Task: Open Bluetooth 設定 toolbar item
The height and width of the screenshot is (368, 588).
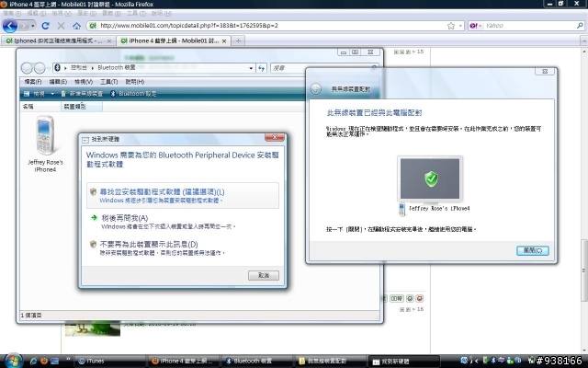Action: 133,94
